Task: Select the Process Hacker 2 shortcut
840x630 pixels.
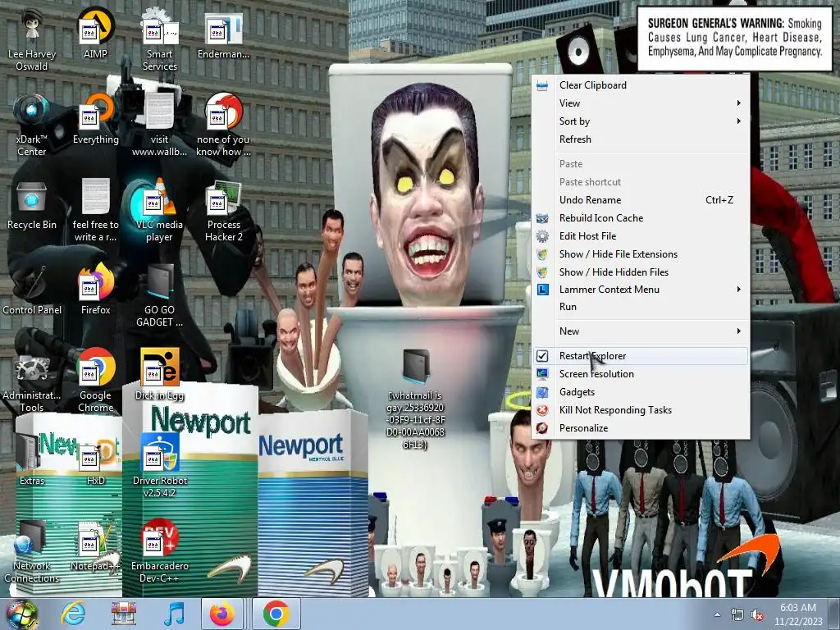Action: tap(223, 211)
